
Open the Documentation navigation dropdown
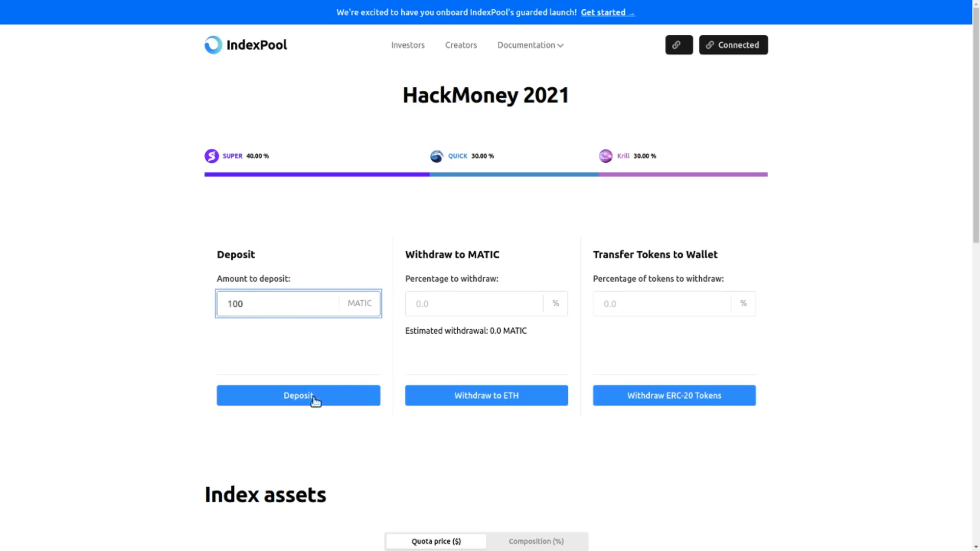point(530,44)
